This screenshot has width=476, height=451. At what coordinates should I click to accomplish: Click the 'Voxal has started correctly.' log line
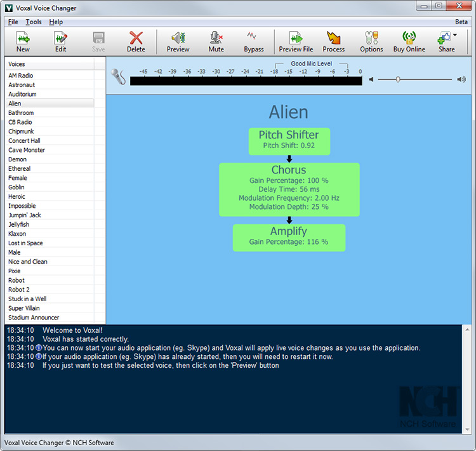click(86, 339)
